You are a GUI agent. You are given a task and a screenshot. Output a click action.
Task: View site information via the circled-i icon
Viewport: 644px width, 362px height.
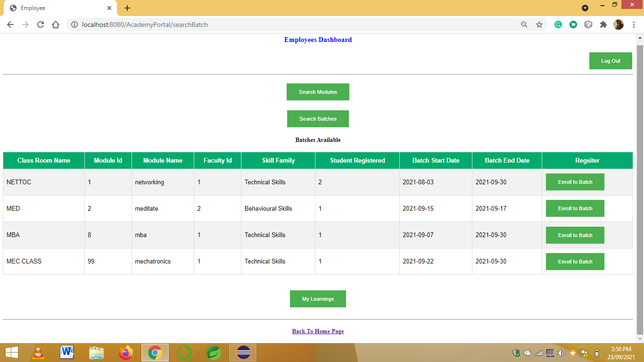[x=75, y=25]
